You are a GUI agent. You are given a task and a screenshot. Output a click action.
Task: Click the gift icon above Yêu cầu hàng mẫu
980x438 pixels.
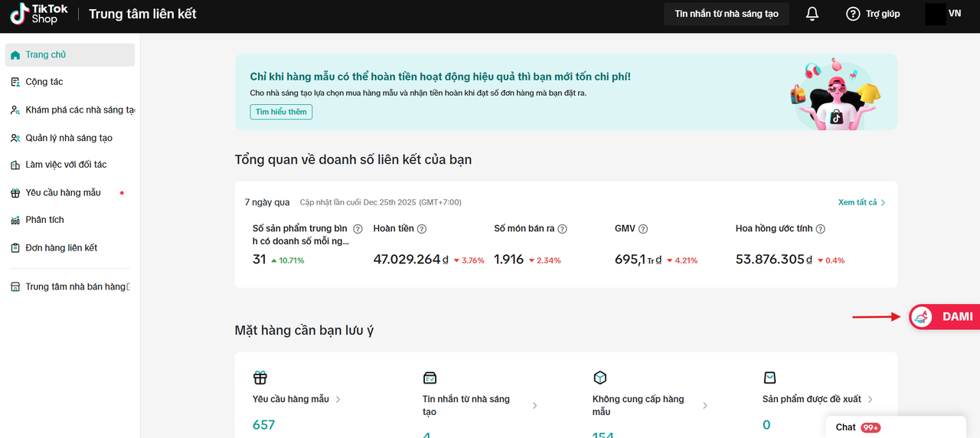tap(260, 378)
